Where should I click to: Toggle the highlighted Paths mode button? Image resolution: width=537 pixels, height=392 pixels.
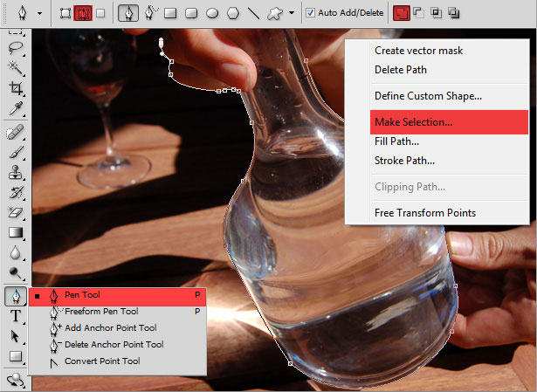(83, 13)
